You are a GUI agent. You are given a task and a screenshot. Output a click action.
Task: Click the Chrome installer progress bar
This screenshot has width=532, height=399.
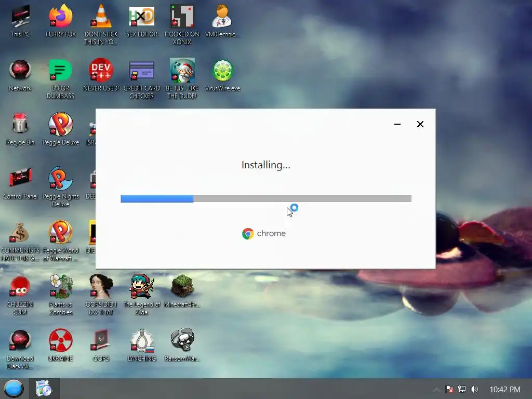(x=266, y=198)
